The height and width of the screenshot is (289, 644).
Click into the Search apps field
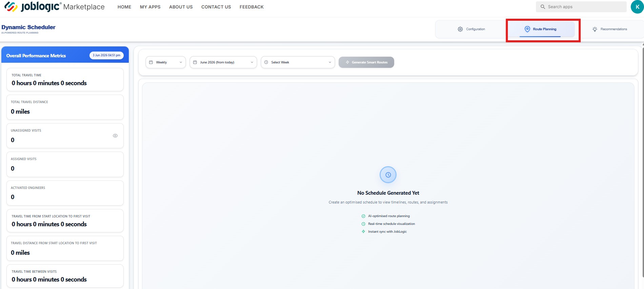pos(581,7)
